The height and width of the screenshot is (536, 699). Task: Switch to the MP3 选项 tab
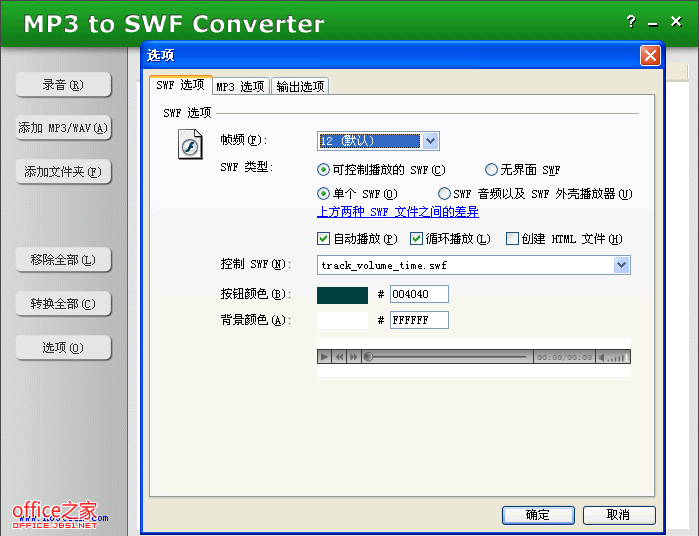241,87
